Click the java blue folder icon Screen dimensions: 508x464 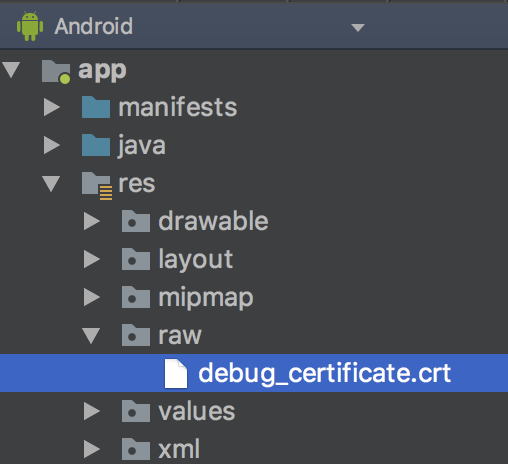(x=96, y=145)
